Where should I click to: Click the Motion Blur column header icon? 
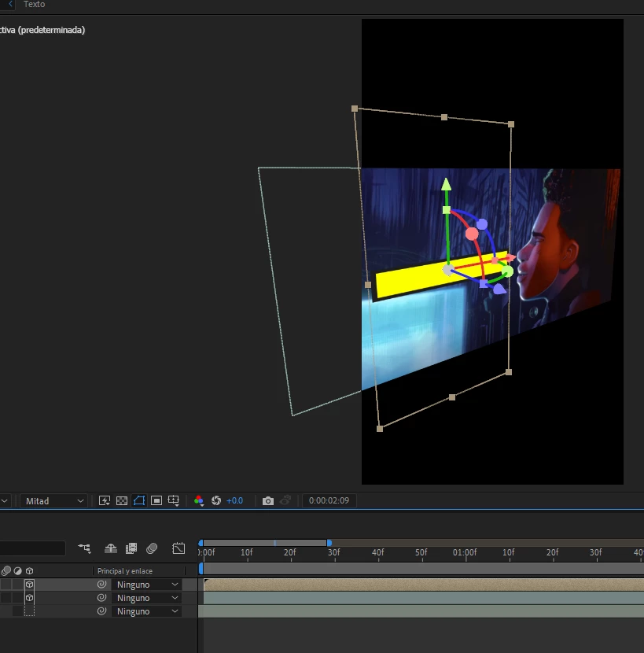point(6,571)
